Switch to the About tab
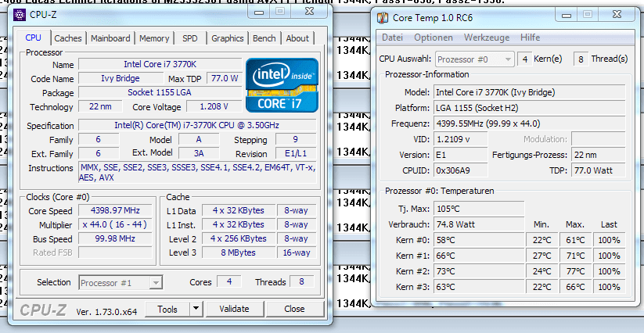Screen dimensions: 644x333 297,38
